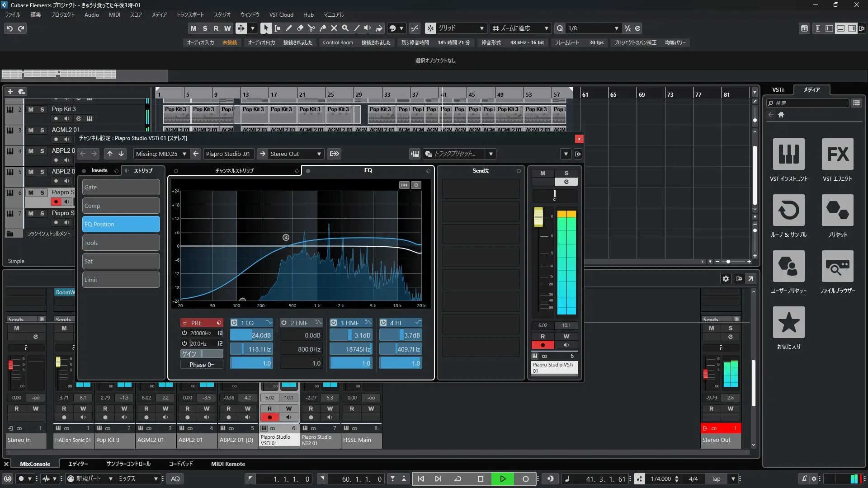Screen dimensions: 868x488
Task: Toggle the Cycle loop button in transport
Action: pos(458,479)
